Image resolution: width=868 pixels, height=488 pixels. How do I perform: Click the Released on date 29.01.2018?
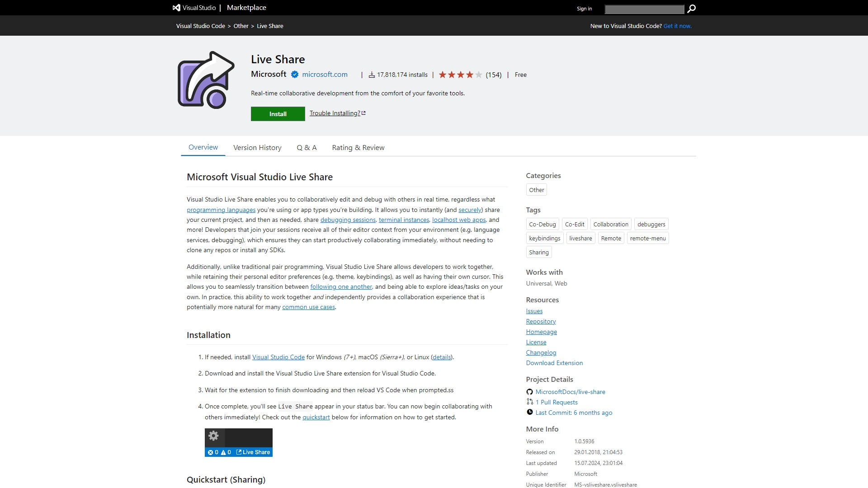(x=598, y=452)
